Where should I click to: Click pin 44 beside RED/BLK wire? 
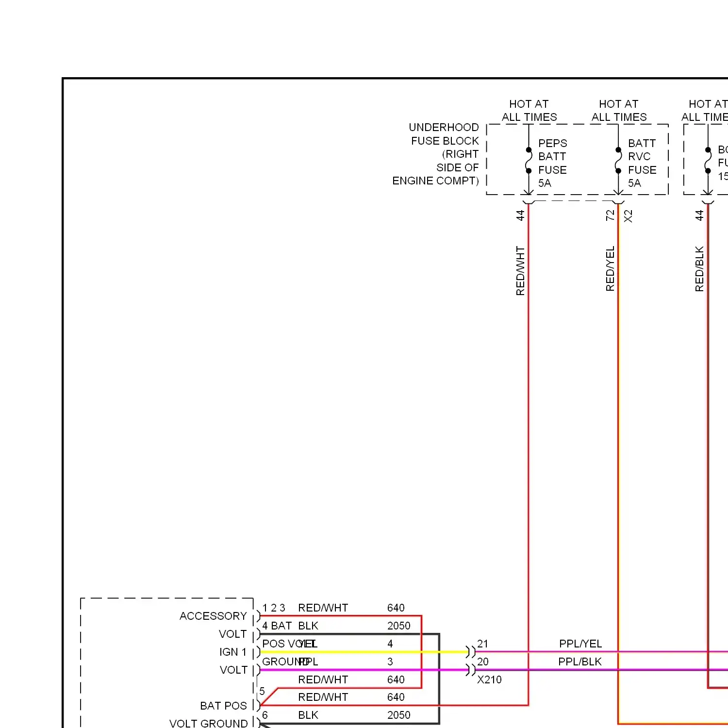[699, 215]
